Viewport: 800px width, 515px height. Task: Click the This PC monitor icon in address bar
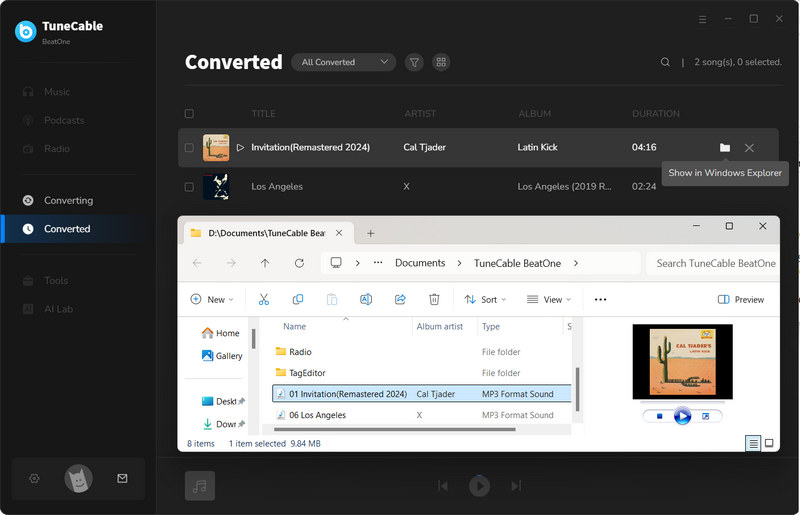[x=336, y=263]
